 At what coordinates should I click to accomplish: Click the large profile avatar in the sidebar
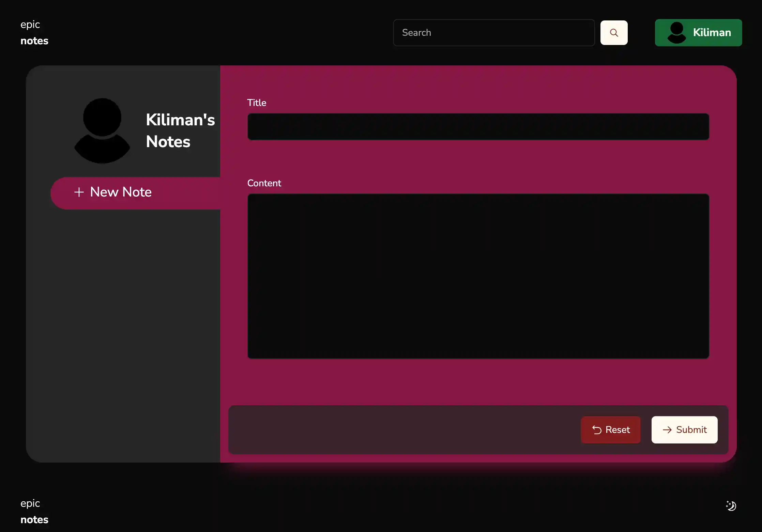[x=102, y=131]
